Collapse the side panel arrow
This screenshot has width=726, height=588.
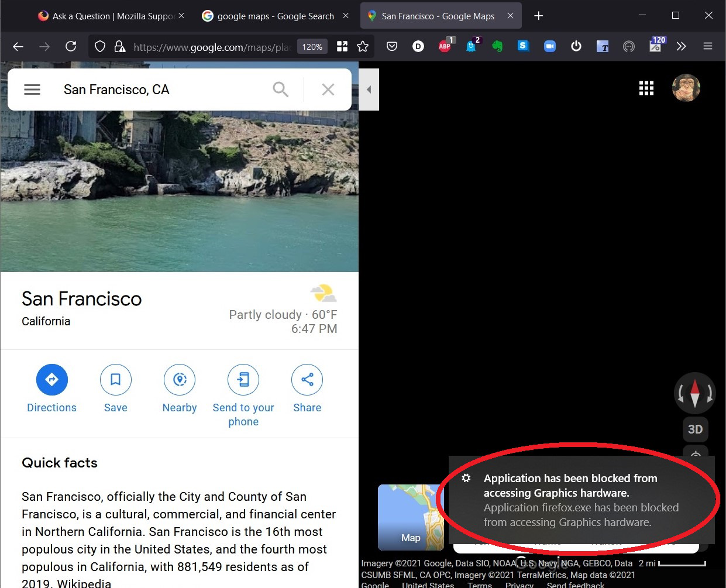(369, 90)
